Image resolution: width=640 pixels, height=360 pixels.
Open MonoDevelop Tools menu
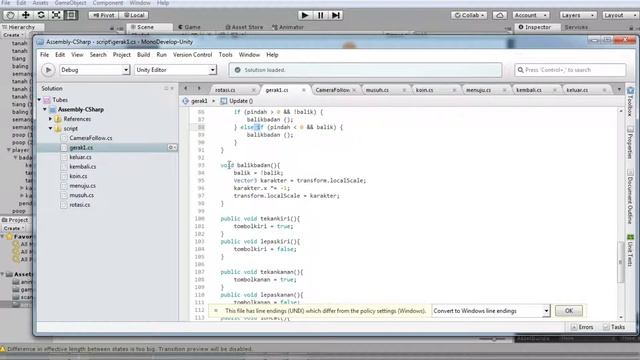pos(225,55)
